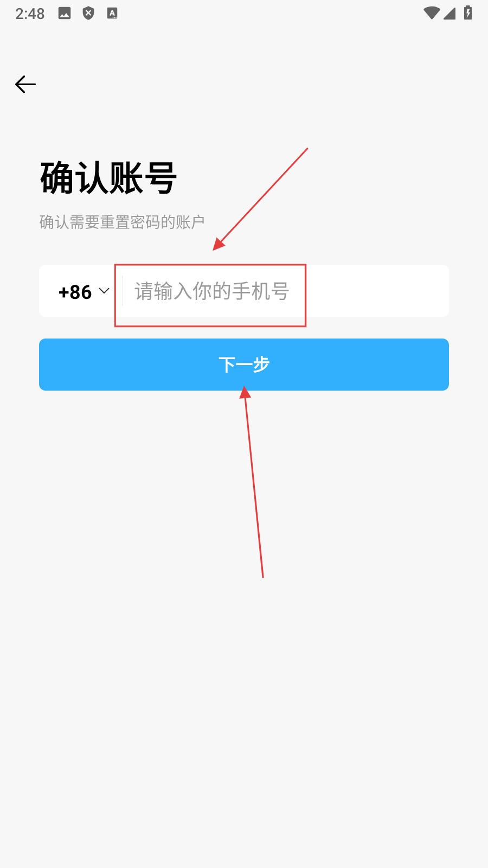Open the +86 country code selector
Image resolution: width=488 pixels, height=868 pixels.
(84, 292)
